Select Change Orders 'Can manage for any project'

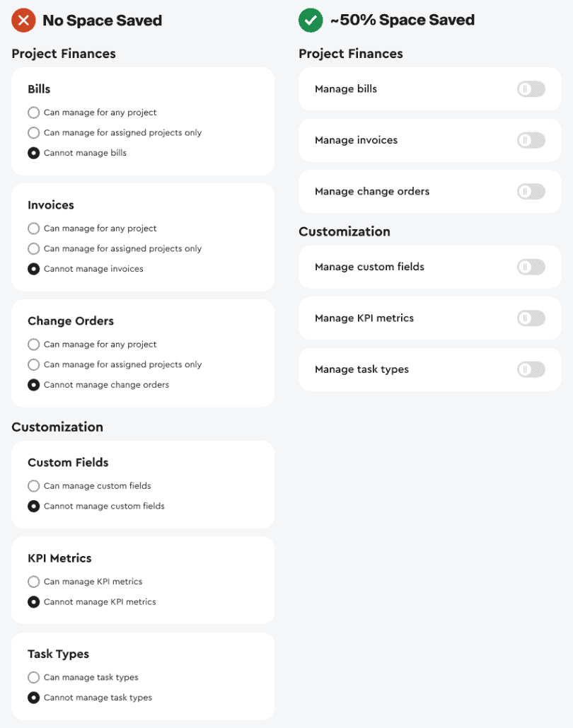[x=34, y=345]
